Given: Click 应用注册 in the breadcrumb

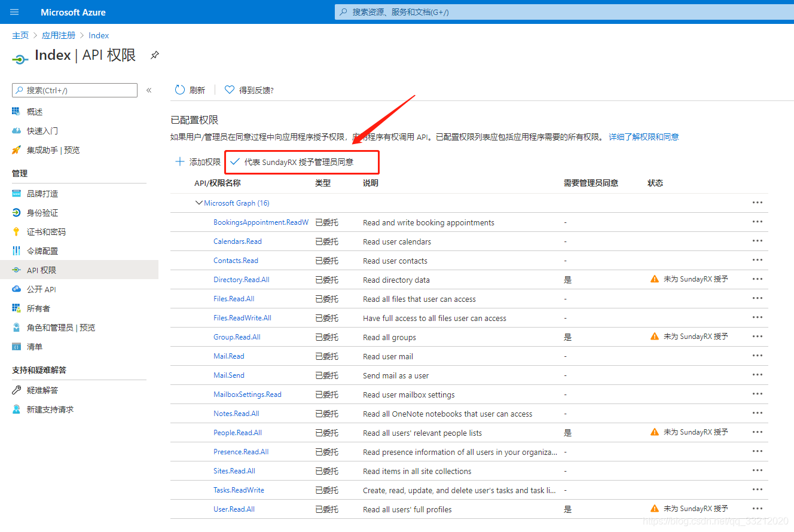Looking at the screenshot, I should pos(59,35).
